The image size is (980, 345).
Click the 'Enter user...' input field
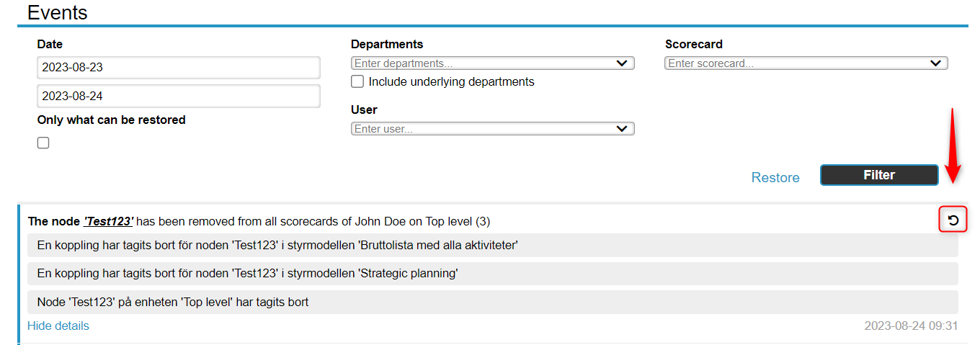click(x=481, y=129)
